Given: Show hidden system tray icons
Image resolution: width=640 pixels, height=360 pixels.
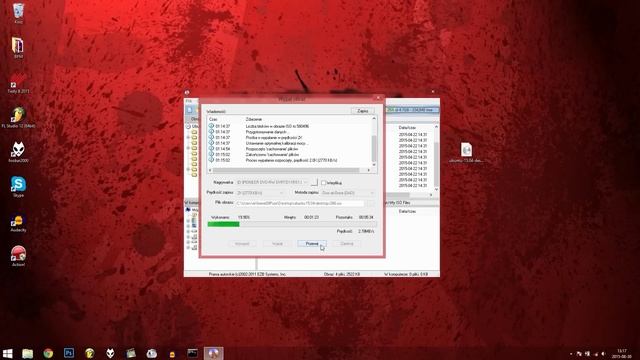Looking at the screenshot, I should 571,354.
